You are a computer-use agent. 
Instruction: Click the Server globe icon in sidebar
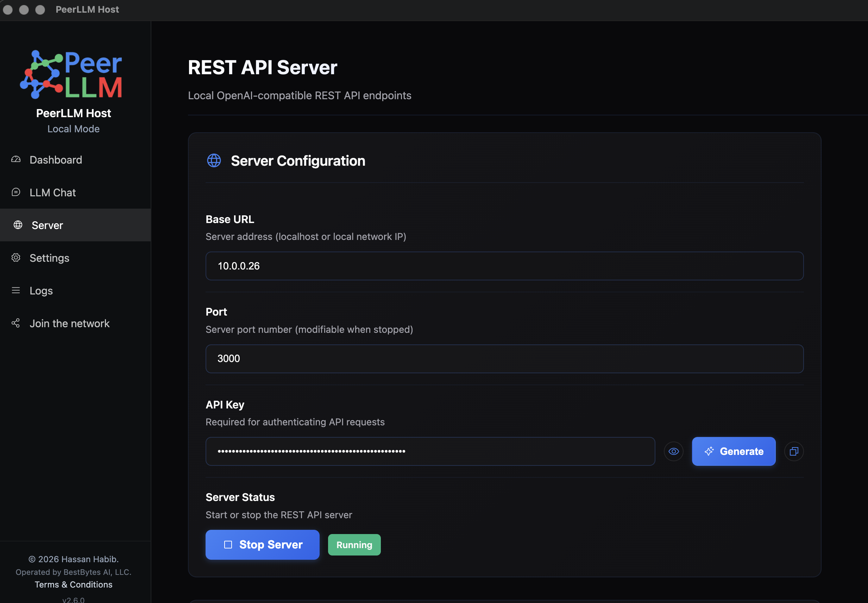[18, 225]
